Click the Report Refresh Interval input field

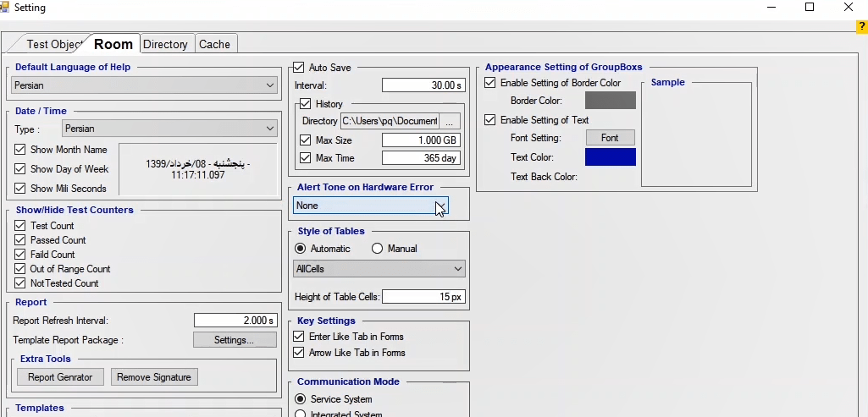pos(235,321)
